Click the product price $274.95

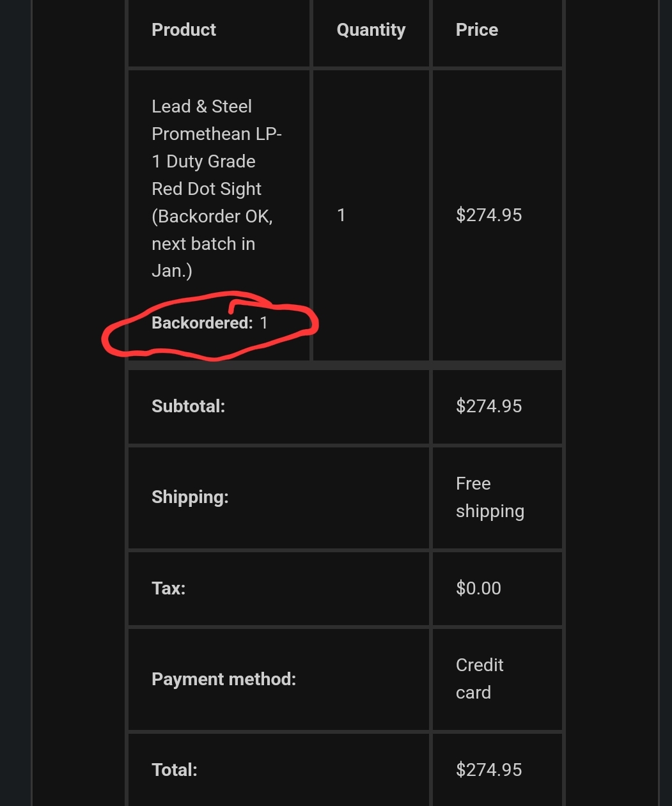[488, 215]
